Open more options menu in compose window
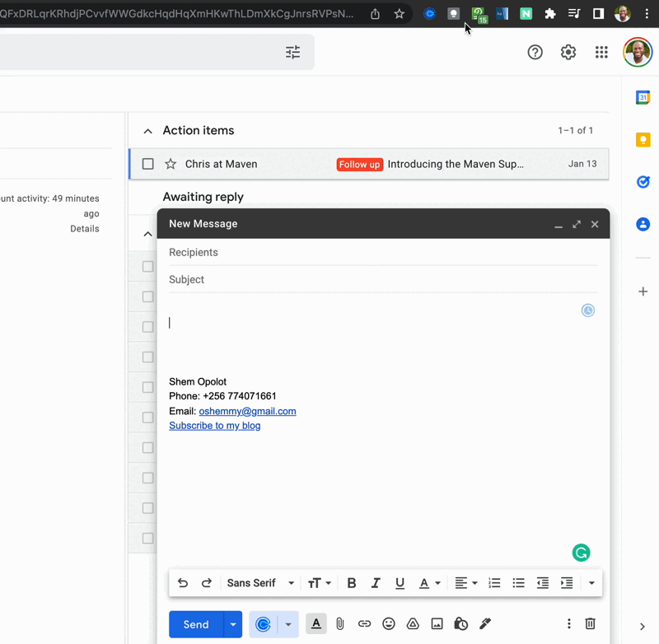Image resolution: width=659 pixels, height=644 pixels. coord(568,624)
